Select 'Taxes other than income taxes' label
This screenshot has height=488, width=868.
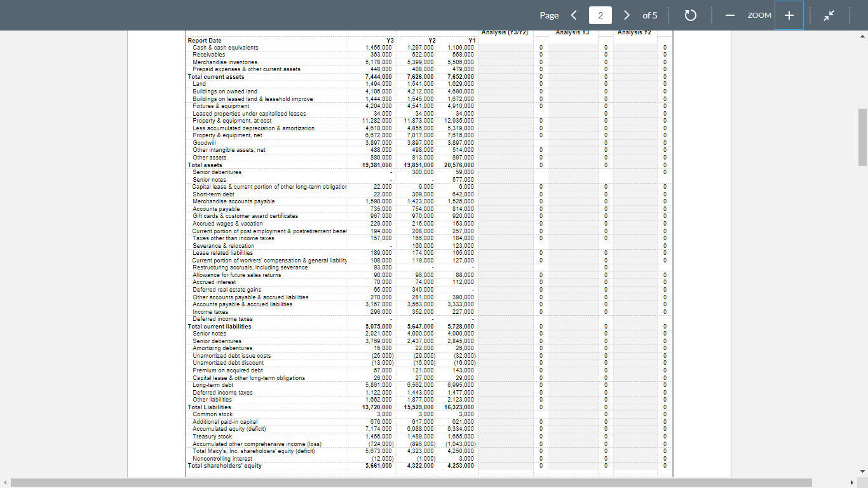click(x=233, y=238)
